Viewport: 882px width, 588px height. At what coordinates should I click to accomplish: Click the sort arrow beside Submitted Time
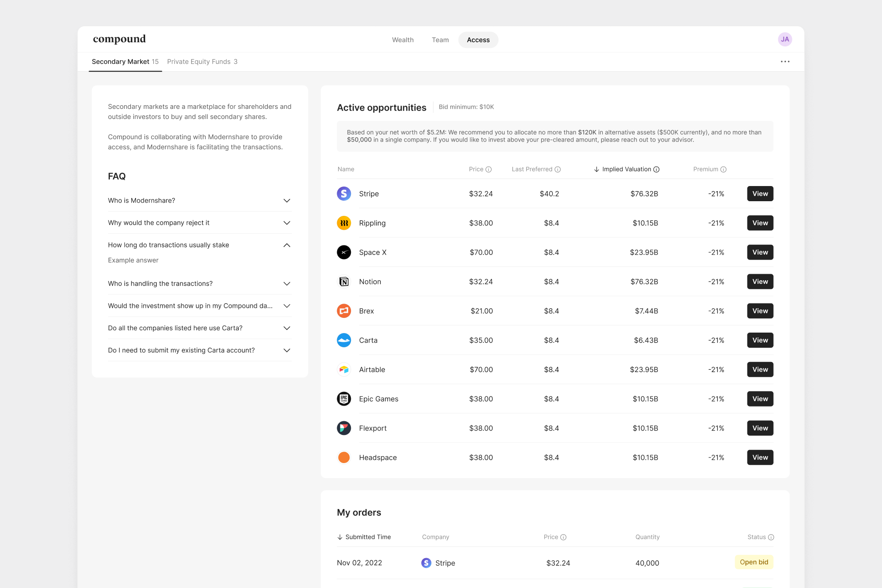coord(340,537)
